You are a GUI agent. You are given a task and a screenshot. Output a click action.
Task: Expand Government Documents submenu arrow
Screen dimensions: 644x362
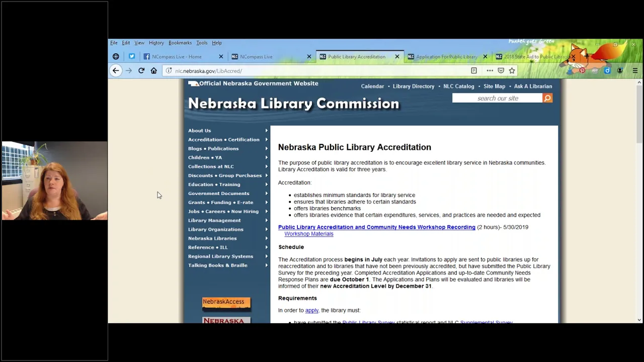pyautogui.click(x=267, y=194)
